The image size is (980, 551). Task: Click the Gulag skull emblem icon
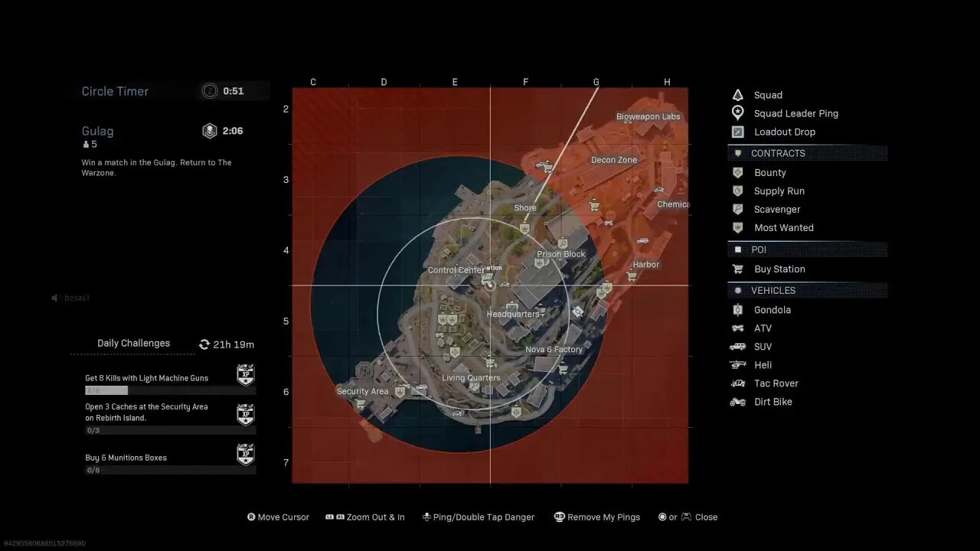point(210,131)
